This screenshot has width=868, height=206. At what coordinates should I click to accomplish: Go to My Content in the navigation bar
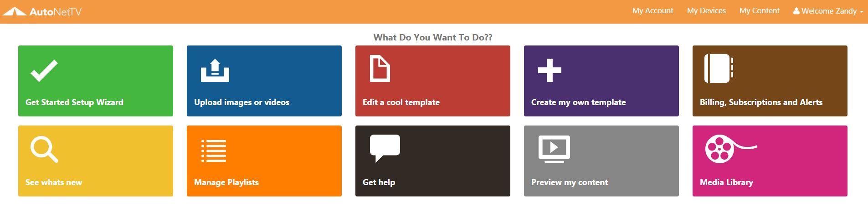759,10
